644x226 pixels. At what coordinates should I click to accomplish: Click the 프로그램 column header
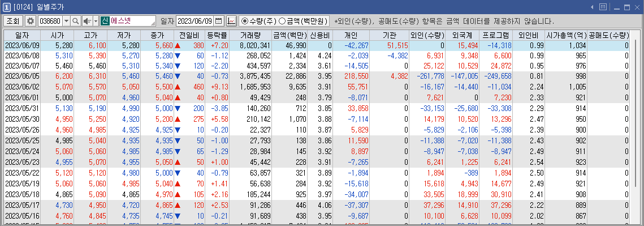click(x=496, y=35)
